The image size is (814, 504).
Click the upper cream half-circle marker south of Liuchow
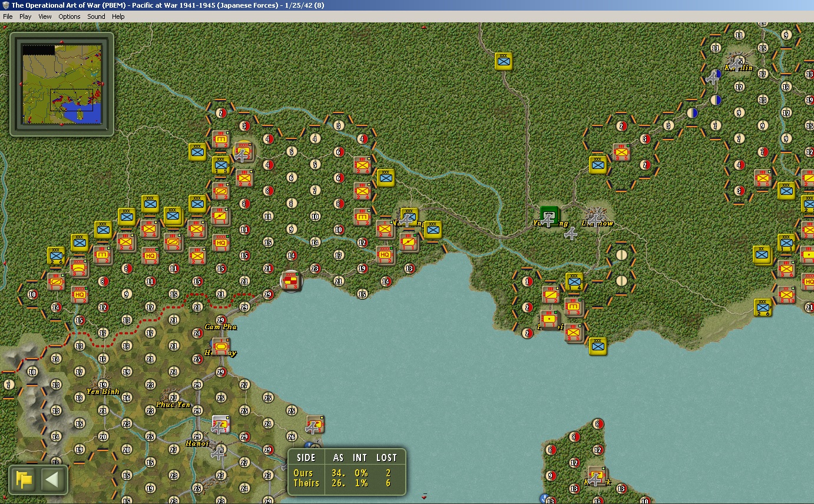pos(621,255)
